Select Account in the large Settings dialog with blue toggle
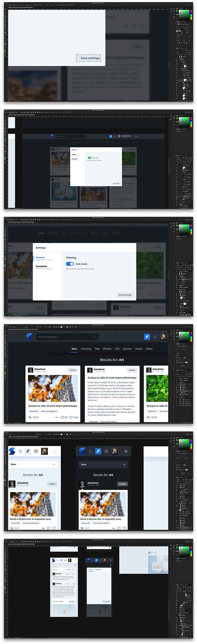Image resolution: width=197 pixels, height=644 pixels. [40, 257]
